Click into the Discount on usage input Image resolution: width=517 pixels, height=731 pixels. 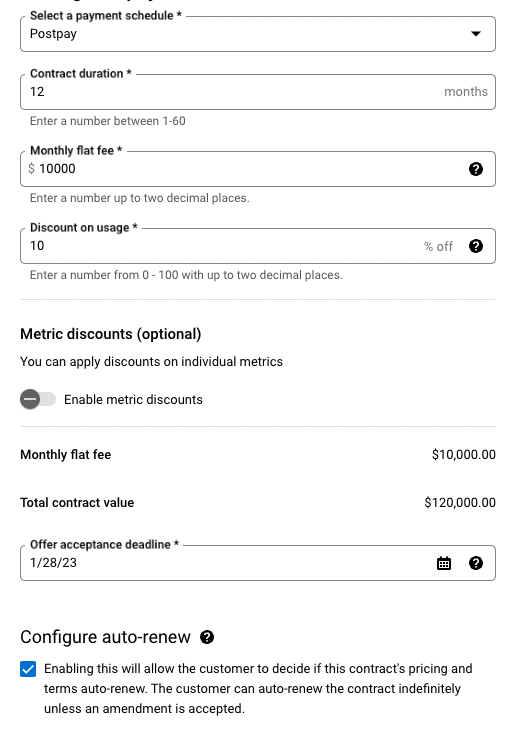coord(258,246)
